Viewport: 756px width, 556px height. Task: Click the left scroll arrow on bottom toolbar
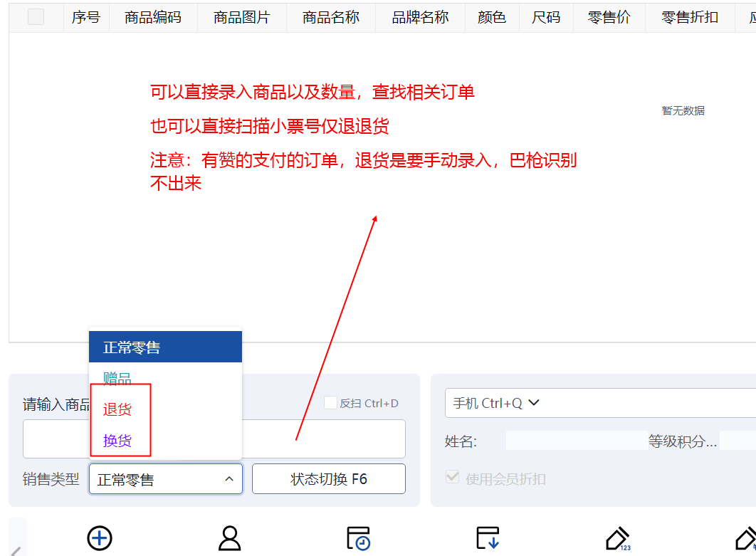coord(16,549)
